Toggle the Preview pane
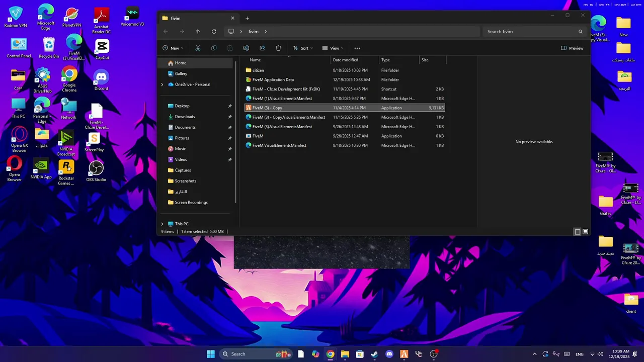644x362 pixels. click(x=573, y=48)
